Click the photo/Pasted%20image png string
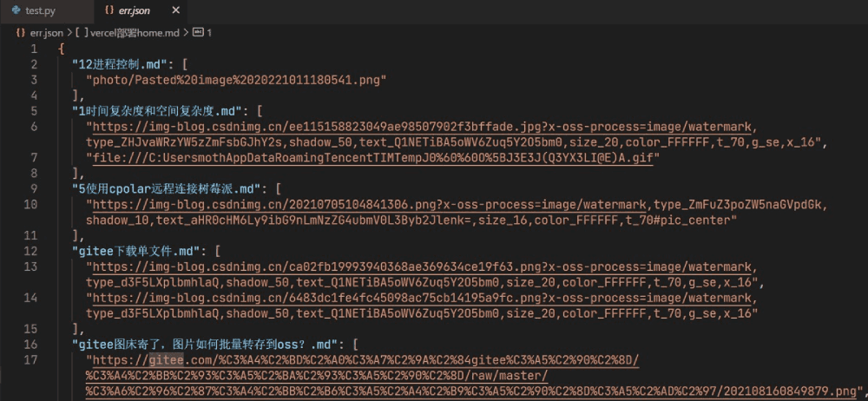Image resolution: width=868 pixels, height=401 pixels. 236,80
